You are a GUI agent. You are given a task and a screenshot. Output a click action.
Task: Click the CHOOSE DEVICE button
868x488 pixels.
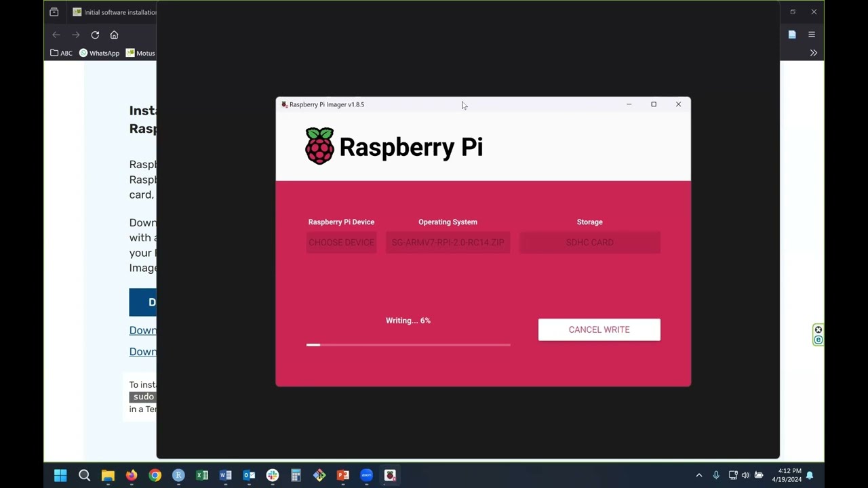[341, 243]
